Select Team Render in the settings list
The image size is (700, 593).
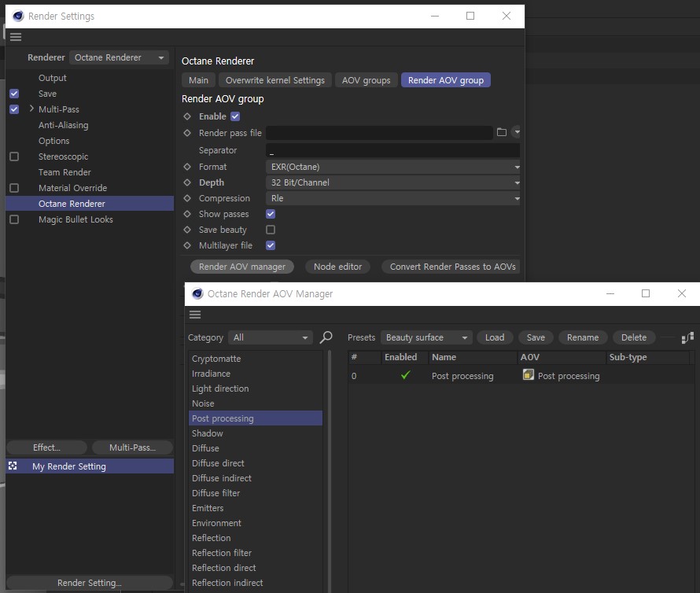pyautogui.click(x=64, y=172)
